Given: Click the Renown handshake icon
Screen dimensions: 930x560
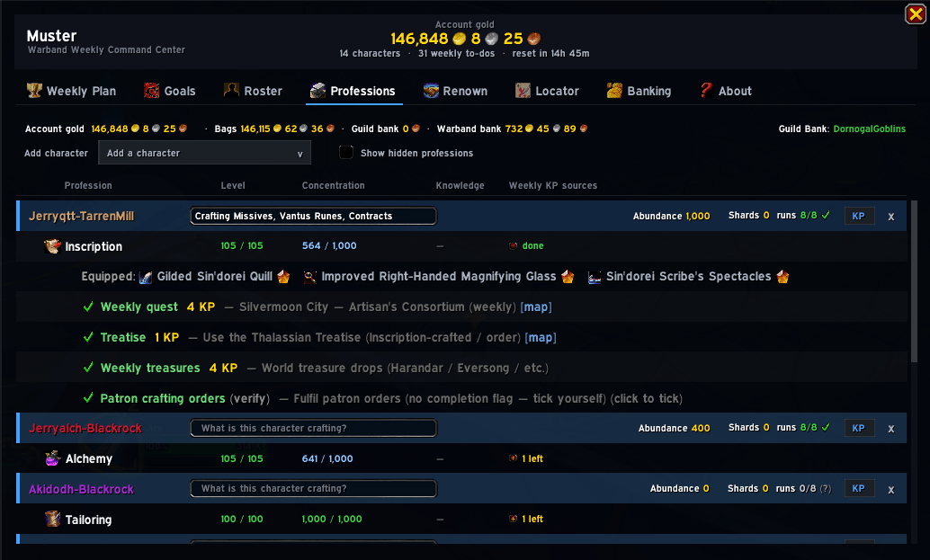Looking at the screenshot, I should [431, 90].
